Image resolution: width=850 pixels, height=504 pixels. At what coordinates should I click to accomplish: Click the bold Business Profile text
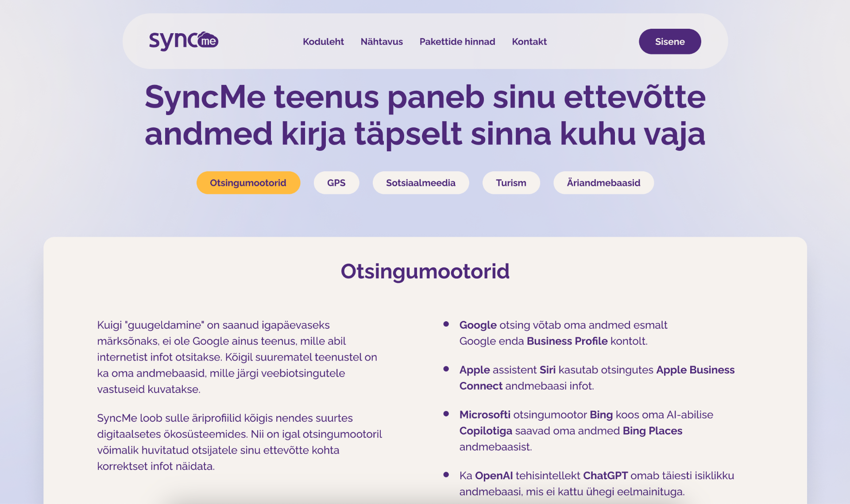pyautogui.click(x=567, y=341)
